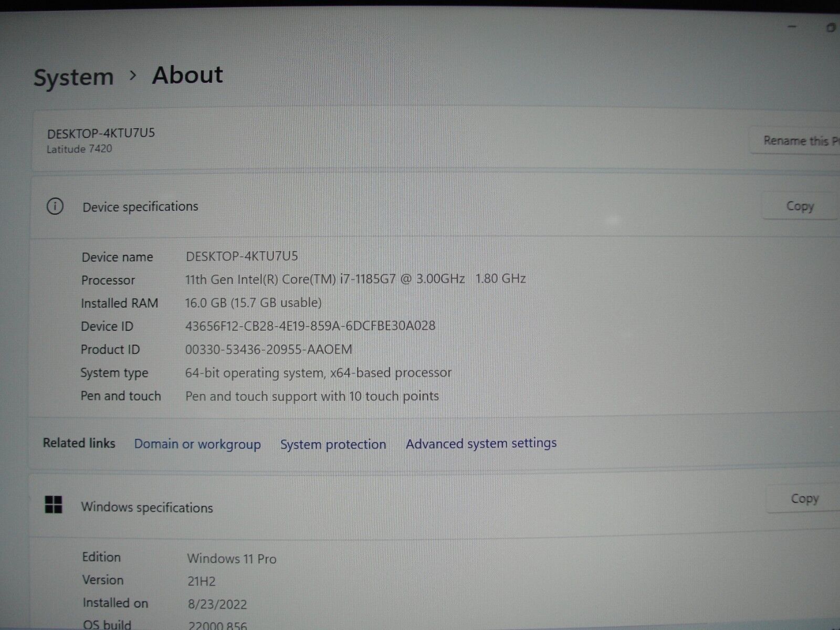The height and width of the screenshot is (630, 840).
Task: Click the Rename this PC button
Action: click(795, 140)
